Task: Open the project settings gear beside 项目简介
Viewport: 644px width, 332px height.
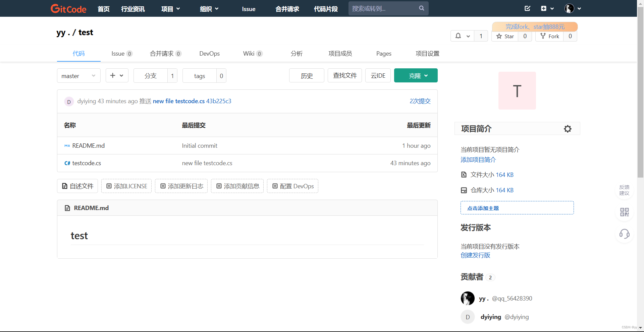Action: point(568,128)
